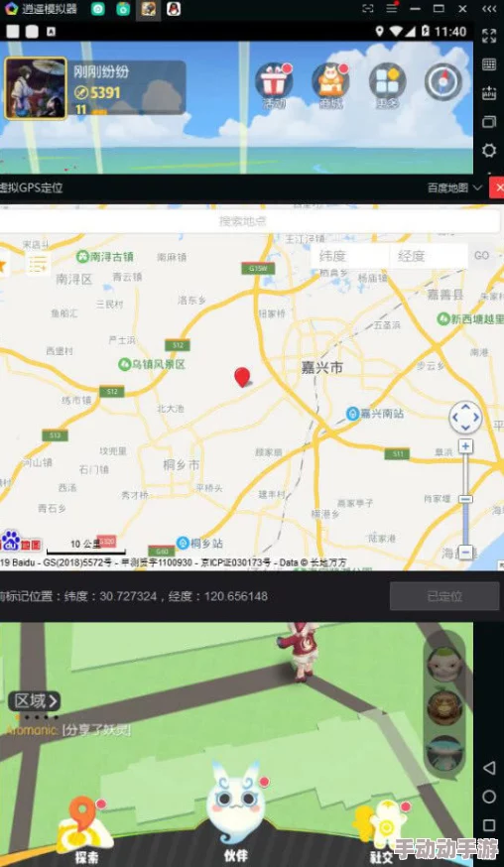This screenshot has height=867, width=504.
Task: Open the emulator menu hamburger icon
Action: (x=392, y=8)
